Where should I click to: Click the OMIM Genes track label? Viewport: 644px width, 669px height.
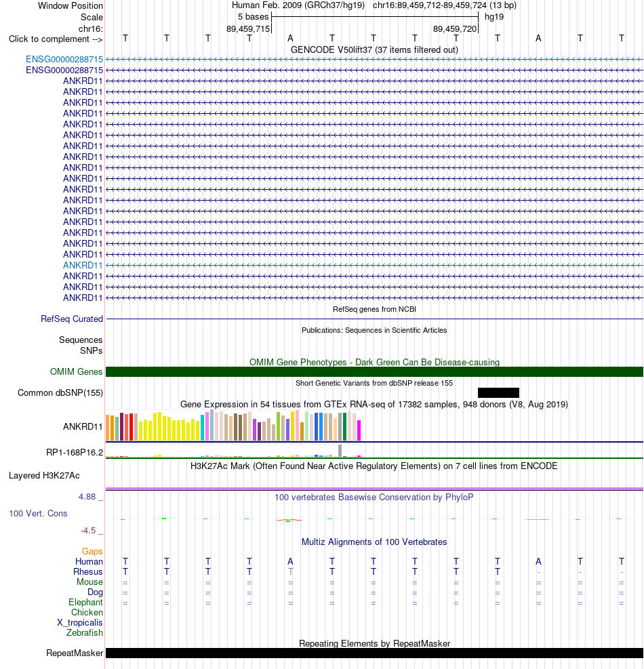(77, 371)
